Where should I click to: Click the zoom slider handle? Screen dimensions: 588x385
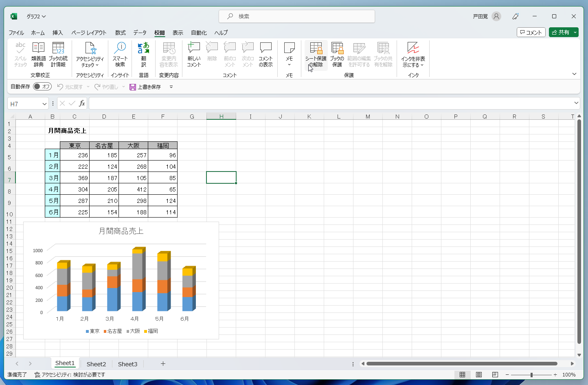tap(531, 374)
